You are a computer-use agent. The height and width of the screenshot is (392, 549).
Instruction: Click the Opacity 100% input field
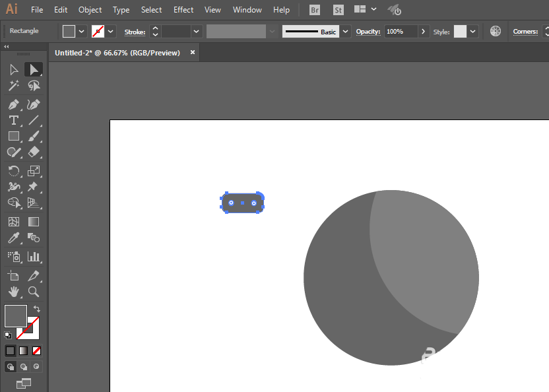[x=401, y=32]
